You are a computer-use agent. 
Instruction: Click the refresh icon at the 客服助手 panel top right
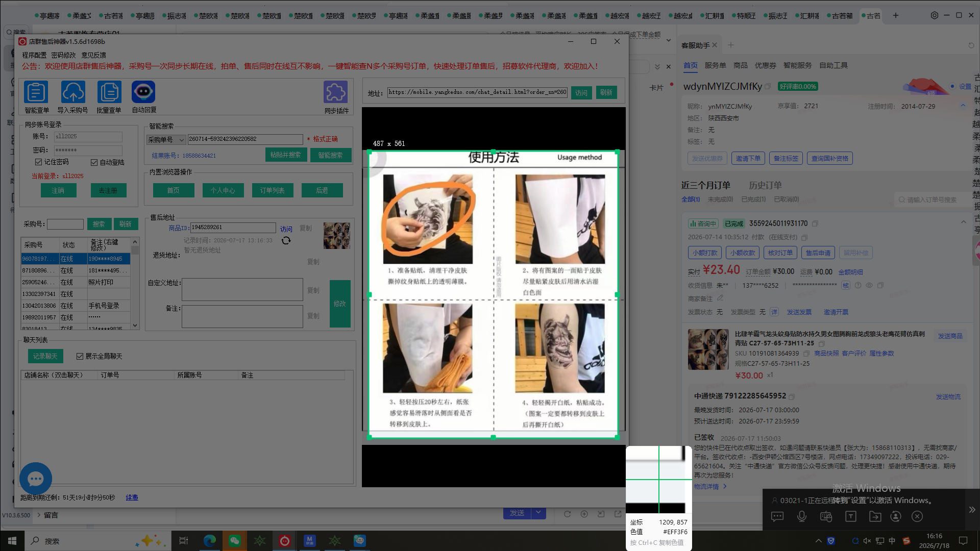971,45
